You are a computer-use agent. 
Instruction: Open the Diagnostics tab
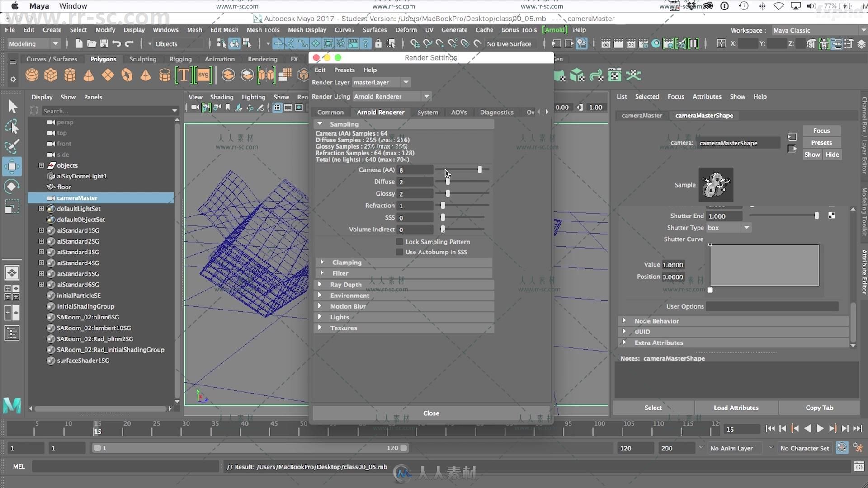point(496,112)
